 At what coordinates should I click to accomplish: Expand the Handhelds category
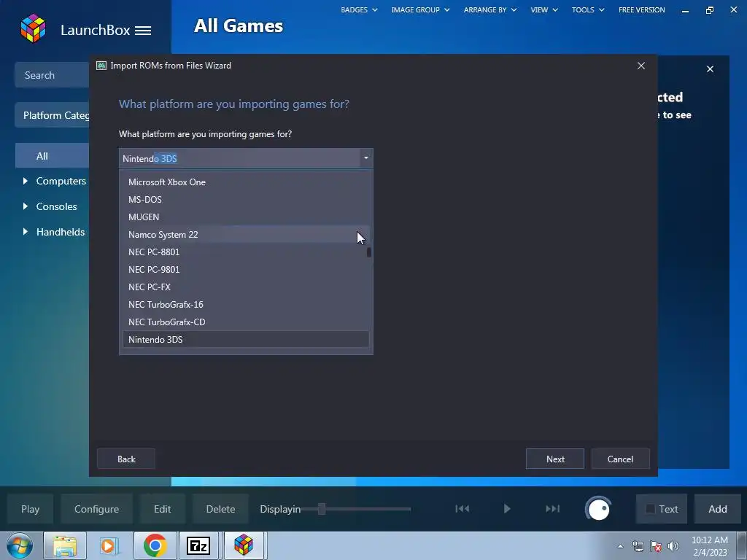coord(26,232)
